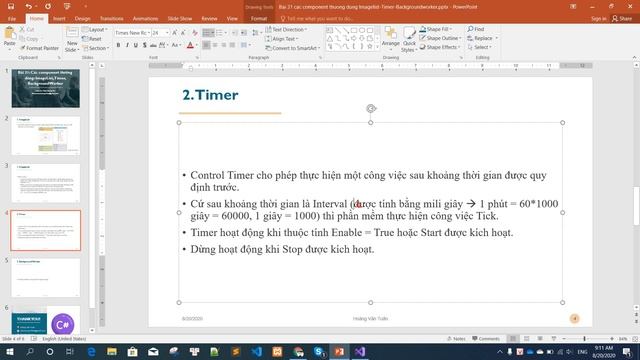Apply strikethrough formatting
Screen dimensions: 640x360
click(x=153, y=45)
